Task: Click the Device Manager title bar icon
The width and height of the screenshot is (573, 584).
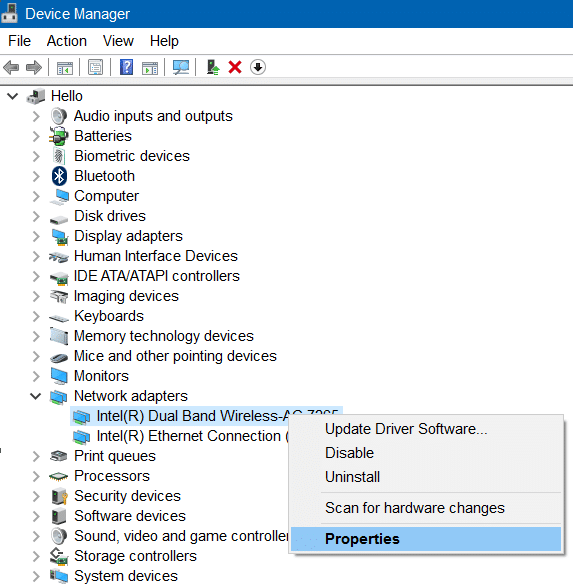Action: pos(10,13)
